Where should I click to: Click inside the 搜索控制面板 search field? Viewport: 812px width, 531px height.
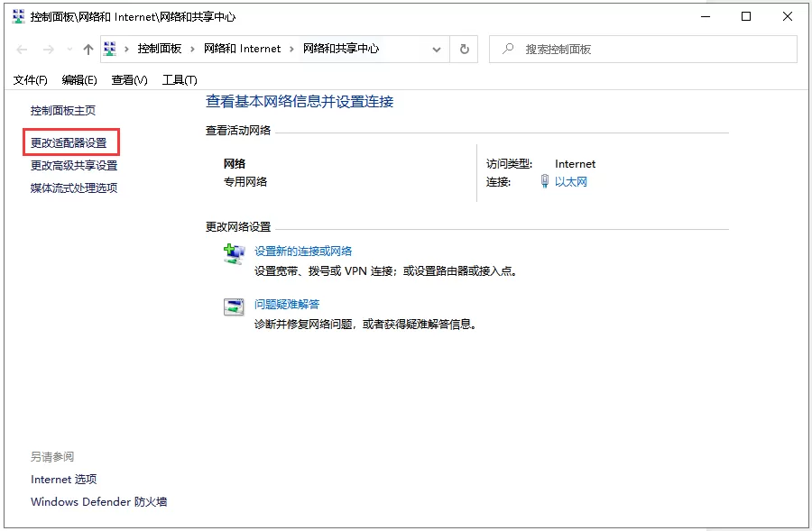click(x=632, y=49)
